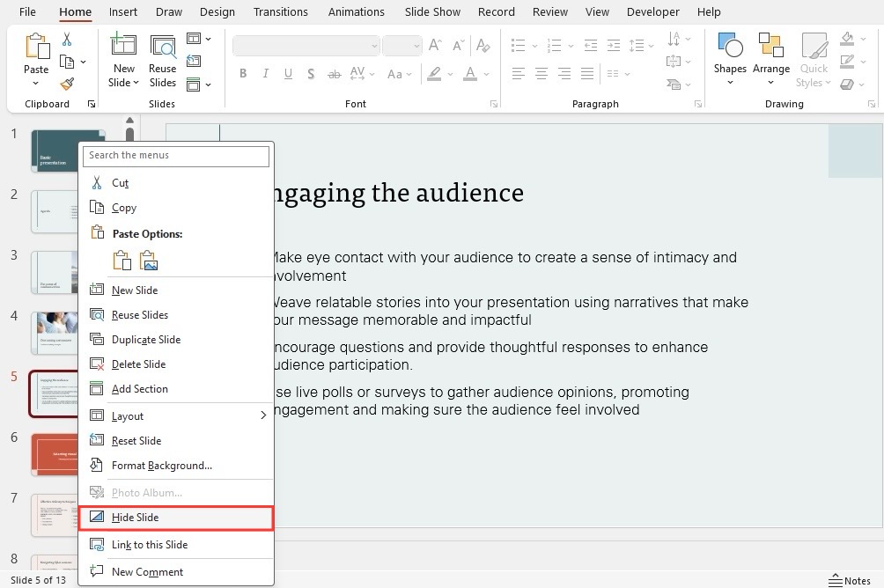
Task: Expand the Layout submenu
Action: (x=176, y=416)
